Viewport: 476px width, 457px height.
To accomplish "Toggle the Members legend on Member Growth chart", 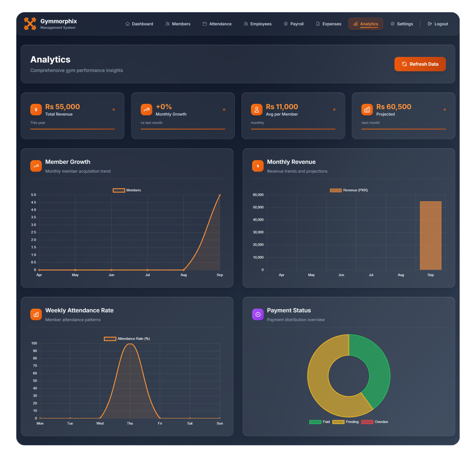I will coord(127,190).
